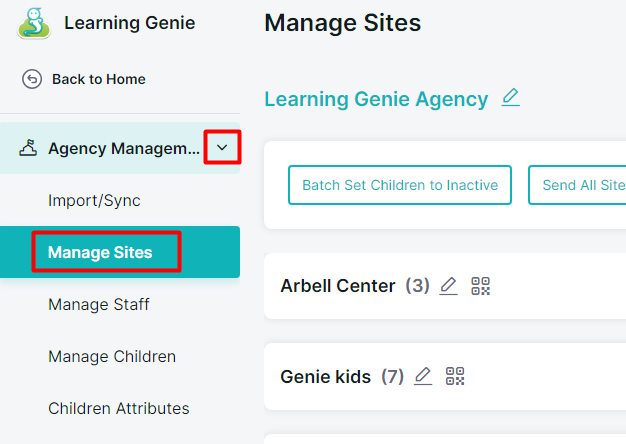Click the Learning Genie Agency title

click(x=376, y=99)
